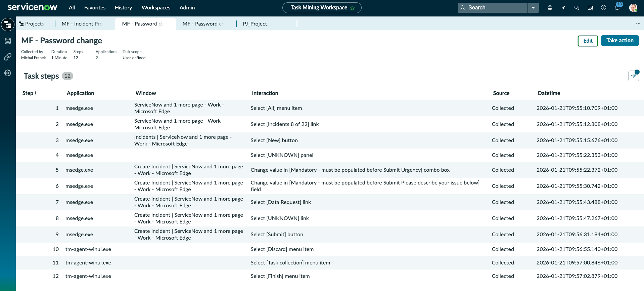644x291 pixels.
Task: Click the Take action button
Action: pyautogui.click(x=620, y=41)
